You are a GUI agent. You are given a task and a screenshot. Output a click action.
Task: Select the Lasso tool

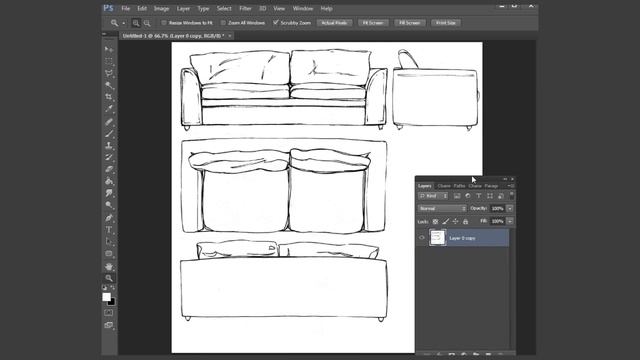coord(109,73)
